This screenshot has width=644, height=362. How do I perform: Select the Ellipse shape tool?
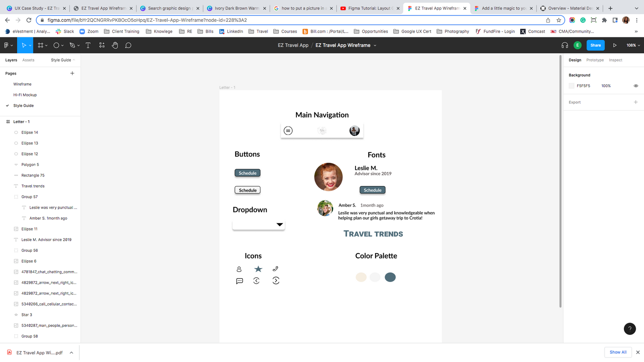(x=56, y=45)
